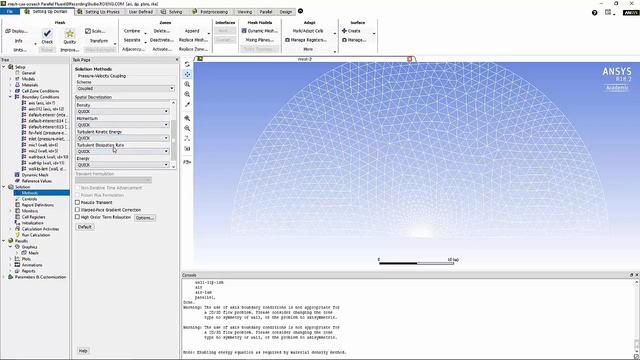Click the Options button

point(145,218)
